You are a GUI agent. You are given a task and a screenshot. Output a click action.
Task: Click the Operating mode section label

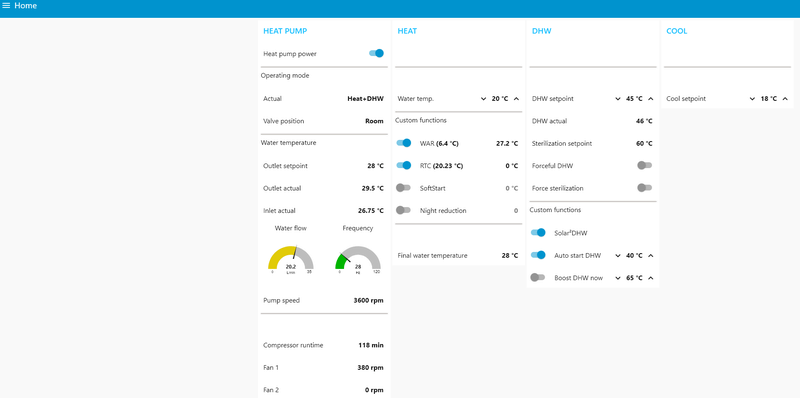(x=285, y=76)
